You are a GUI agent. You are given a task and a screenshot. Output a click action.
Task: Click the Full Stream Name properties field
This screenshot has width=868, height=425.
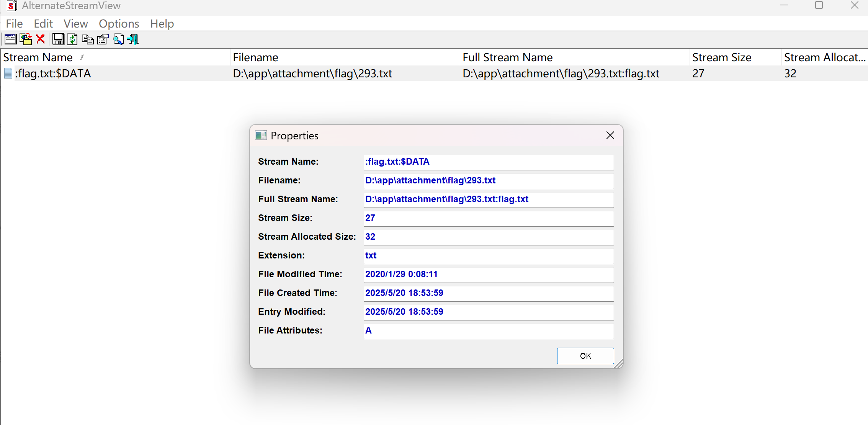pos(488,199)
